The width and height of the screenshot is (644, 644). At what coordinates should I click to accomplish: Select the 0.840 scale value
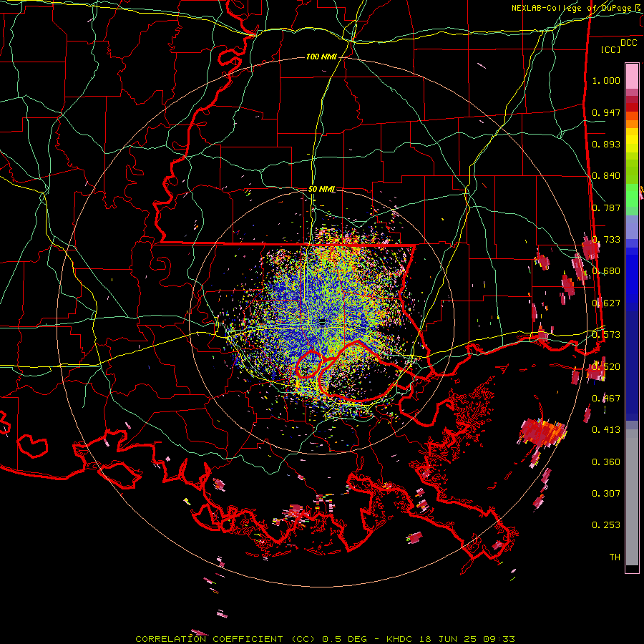(606, 176)
